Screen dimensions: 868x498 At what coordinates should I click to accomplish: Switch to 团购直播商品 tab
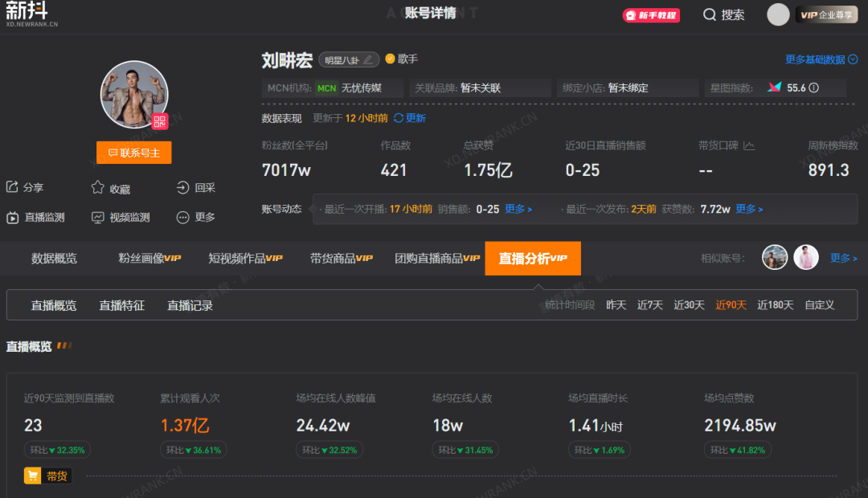click(436, 259)
